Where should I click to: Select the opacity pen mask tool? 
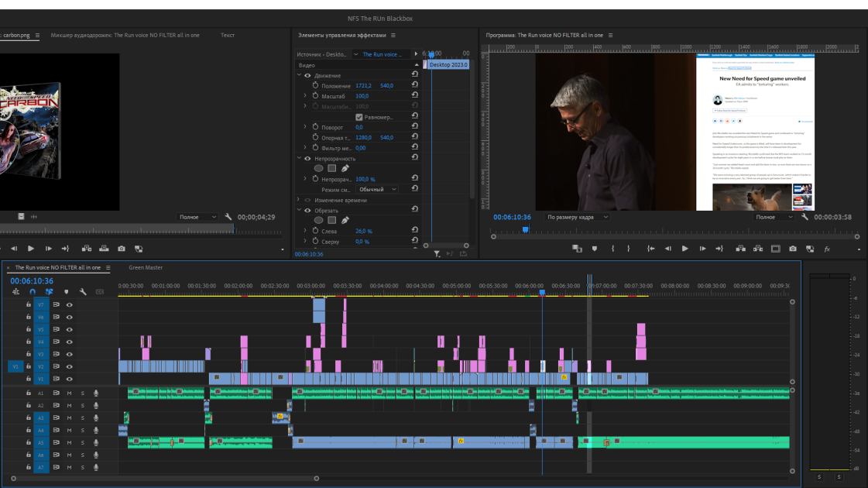[x=345, y=168]
